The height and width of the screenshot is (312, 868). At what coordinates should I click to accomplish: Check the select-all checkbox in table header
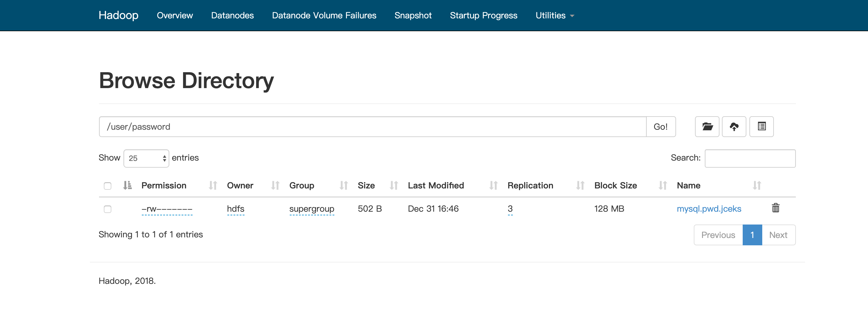point(108,185)
